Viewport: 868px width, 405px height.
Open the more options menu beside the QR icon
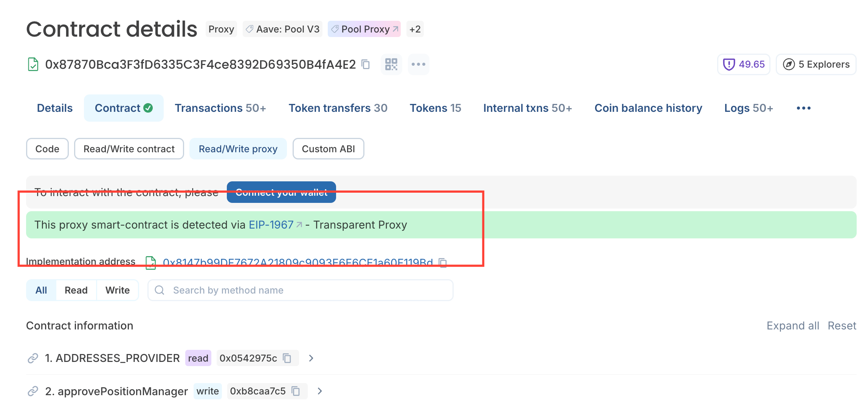coord(418,64)
